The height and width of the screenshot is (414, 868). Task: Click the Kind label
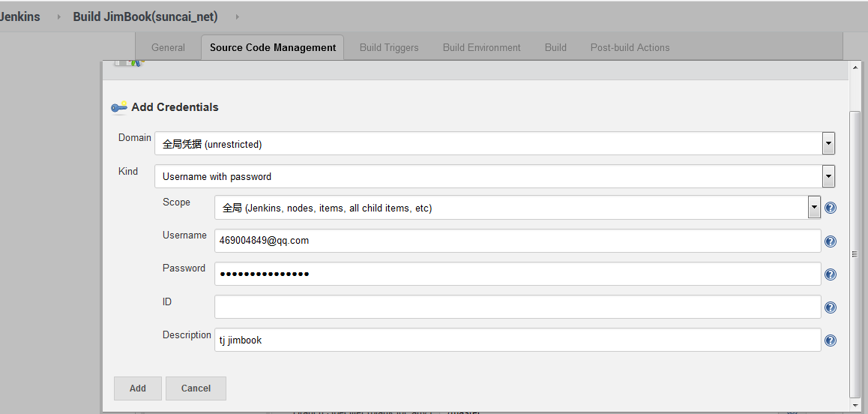(128, 171)
